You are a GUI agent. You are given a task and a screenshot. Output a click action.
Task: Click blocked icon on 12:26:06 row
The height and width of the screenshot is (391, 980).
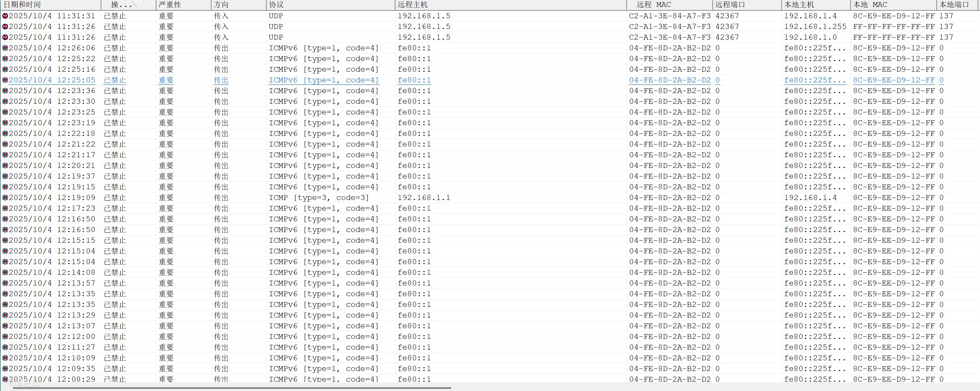(5, 48)
